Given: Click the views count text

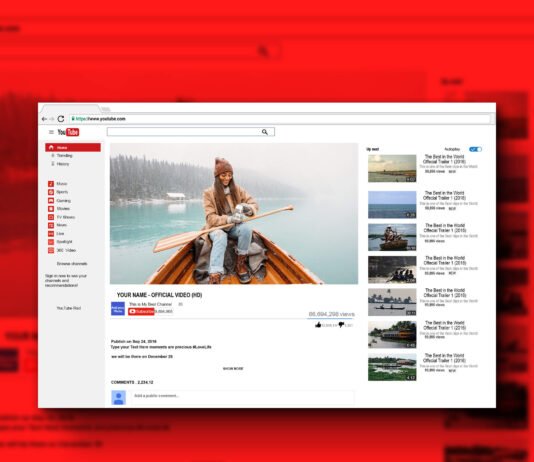Looking at the screenshot, I should (x=331, y=314).
